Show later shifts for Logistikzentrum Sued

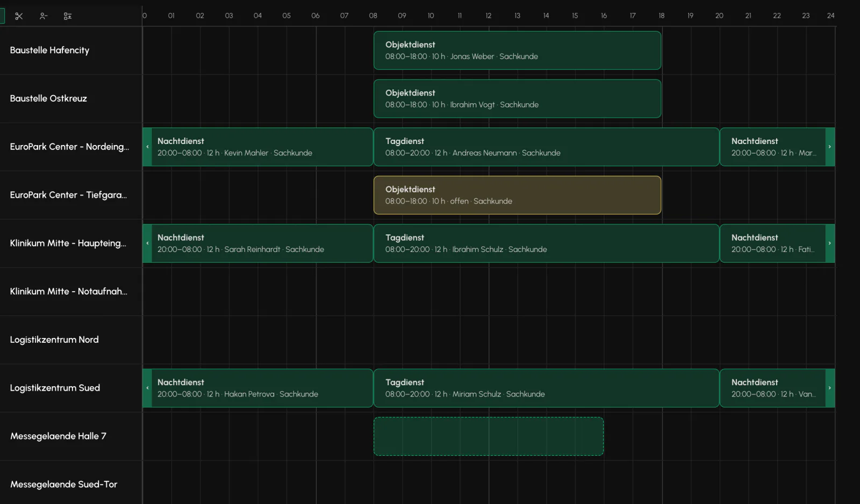830,388
